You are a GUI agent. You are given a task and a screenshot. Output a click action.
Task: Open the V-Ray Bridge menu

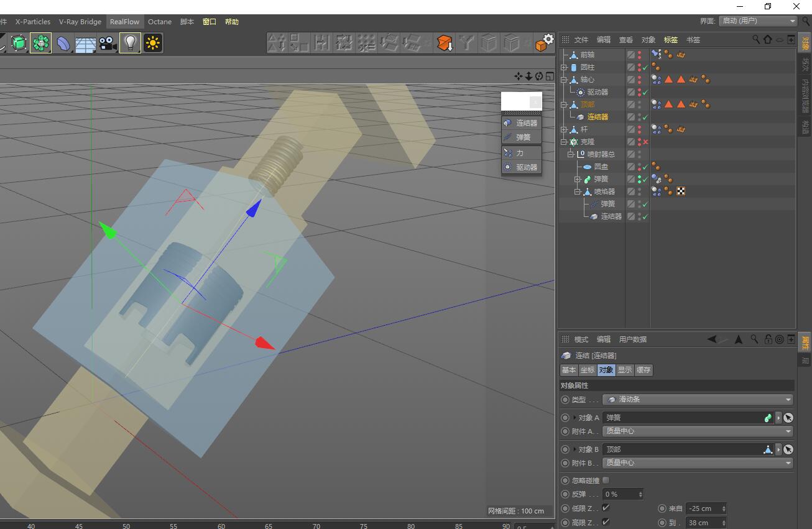tap(80, 22)
